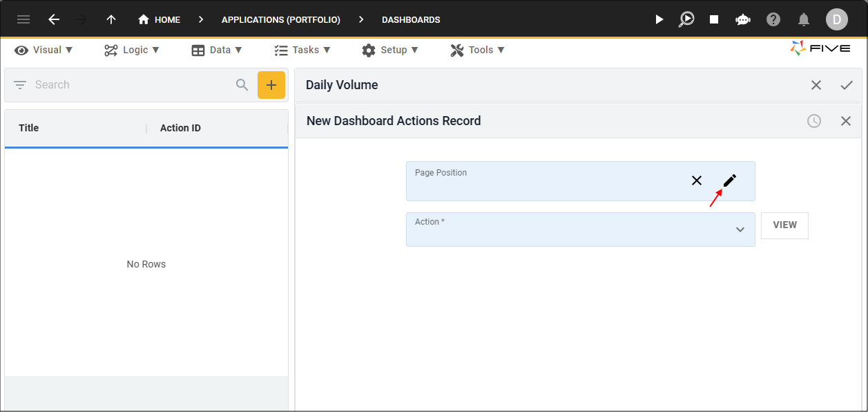The image size is (868, 412).
Task: Open the Visual menu
Action: pos(44,50)
